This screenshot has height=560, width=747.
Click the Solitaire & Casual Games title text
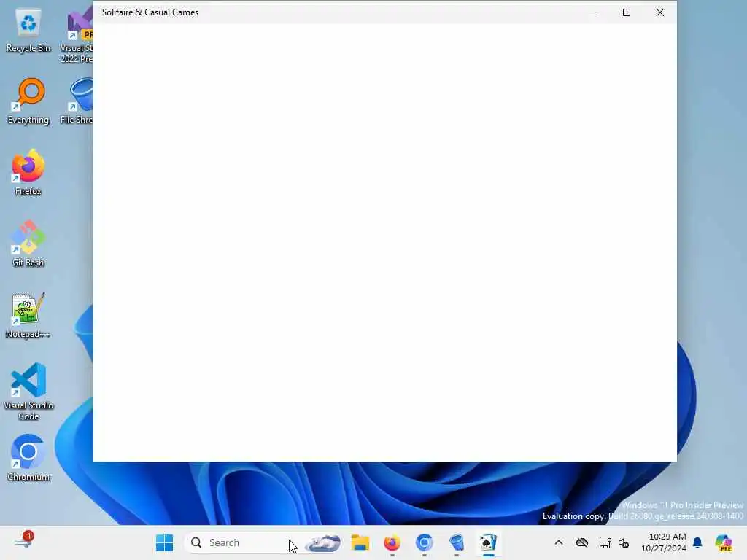coord(150,12)
